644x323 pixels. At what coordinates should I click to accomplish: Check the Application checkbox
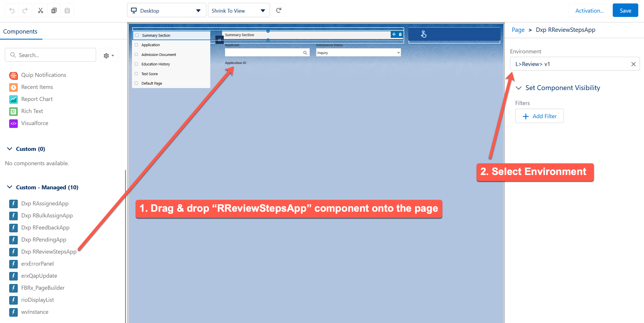pos(137,45)
